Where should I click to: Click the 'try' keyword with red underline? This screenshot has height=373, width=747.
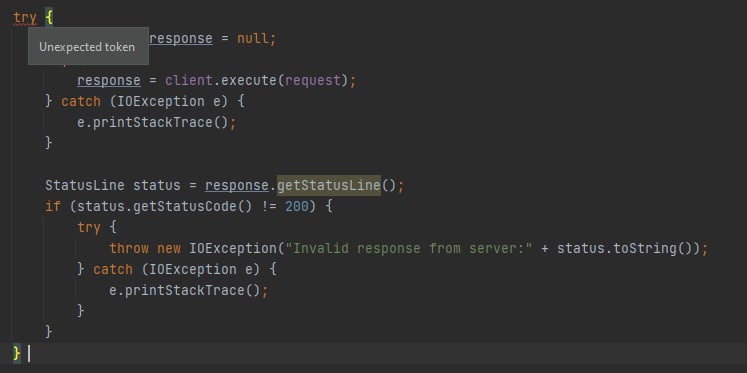click(25, 18)
